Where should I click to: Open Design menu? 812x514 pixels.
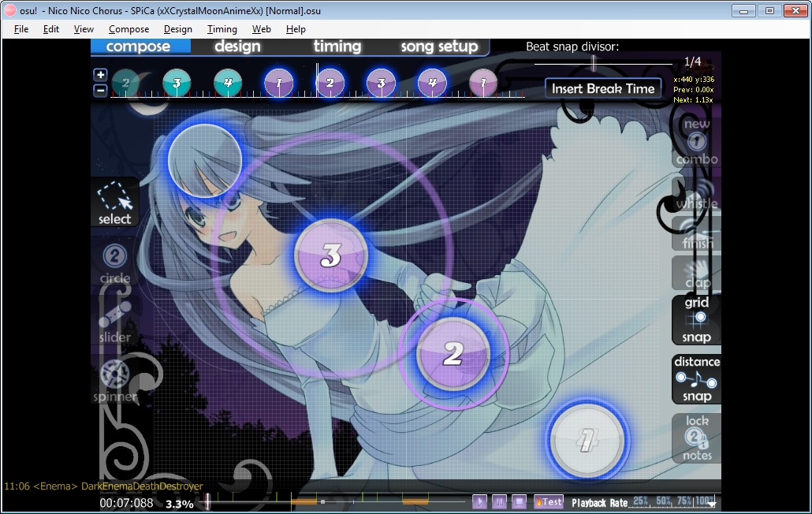(x=177, y=29)
